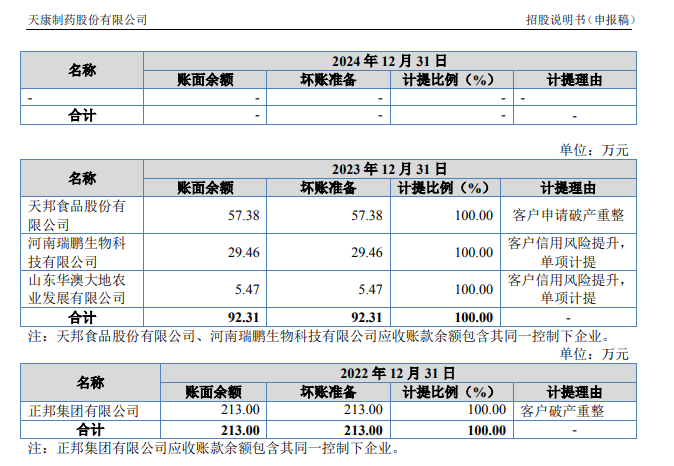The image size is (674, 466).
Task: Click 57.38 under 账面余额 for 天邦食品
Action: click(244, 215)
